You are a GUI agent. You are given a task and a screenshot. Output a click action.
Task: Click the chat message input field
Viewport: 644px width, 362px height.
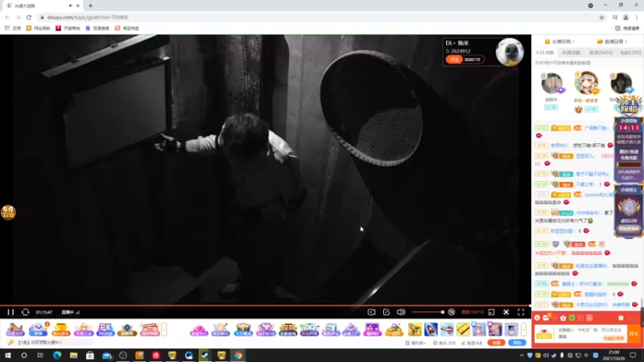pos(591,332)
